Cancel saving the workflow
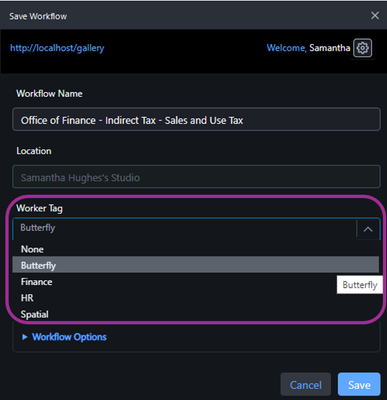The width and height of the screenshot is (387, 400). pos(306,385)
